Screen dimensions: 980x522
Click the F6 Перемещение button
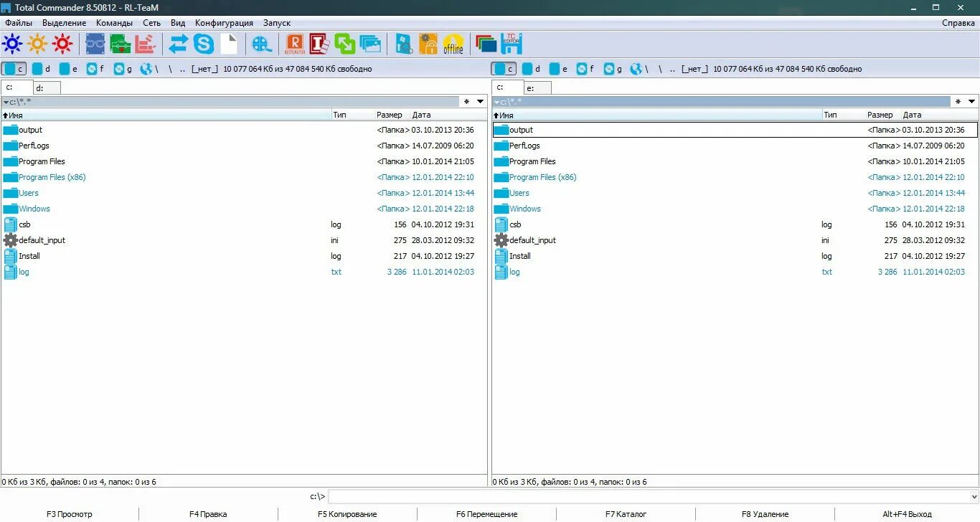[x=486, y=514]
